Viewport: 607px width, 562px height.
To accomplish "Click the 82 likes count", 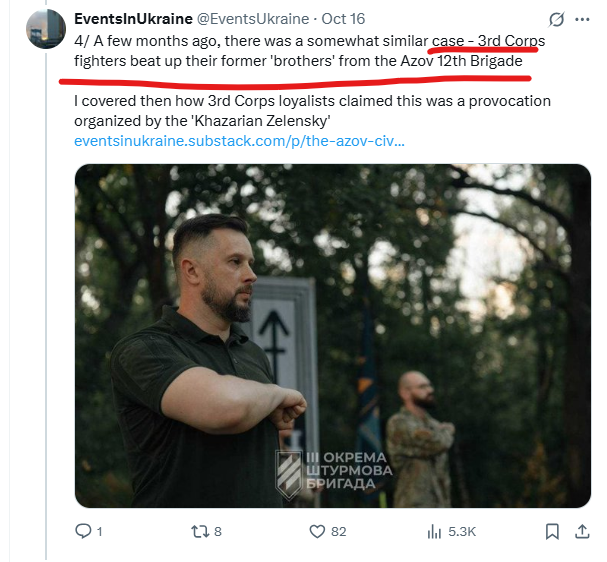I will 339,532.
